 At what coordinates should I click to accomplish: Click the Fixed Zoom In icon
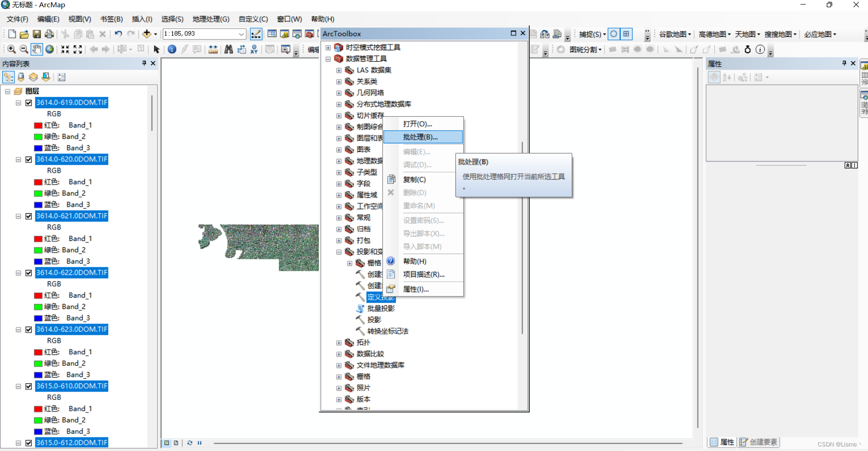(x=65, y=49)
